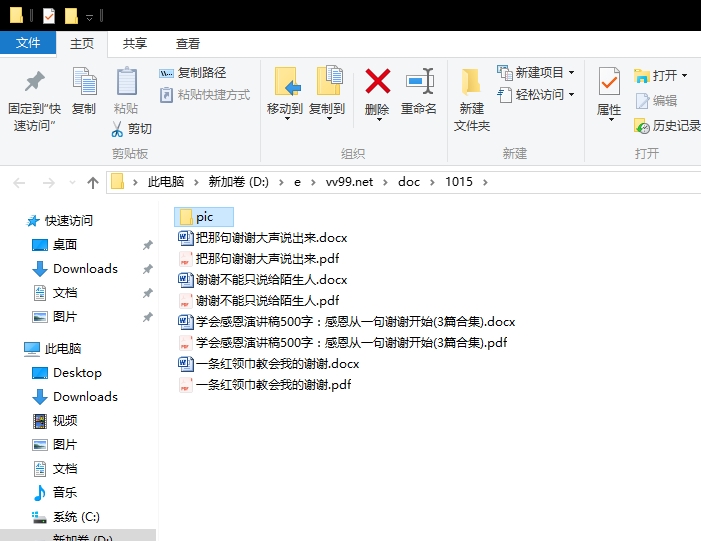Screen dimensions: 701x541
Task: Jump to doc folder in address bar
Action: click(409, 182)
